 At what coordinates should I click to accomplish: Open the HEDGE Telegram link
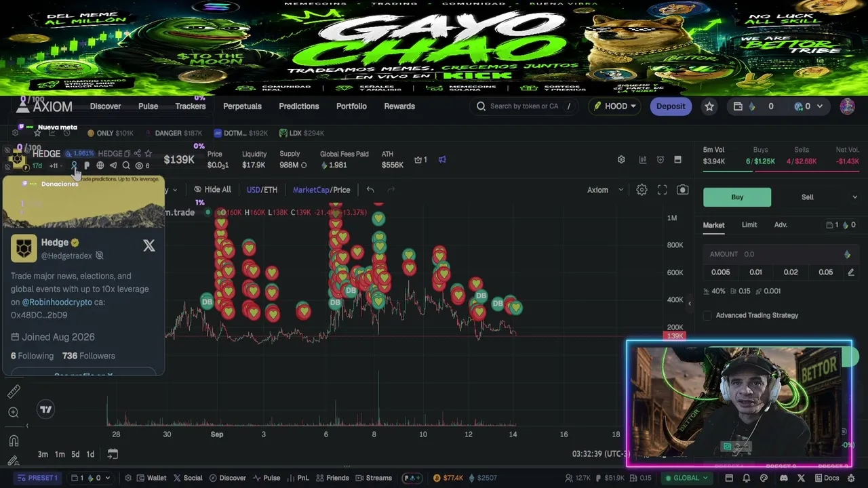coord(113,165)
